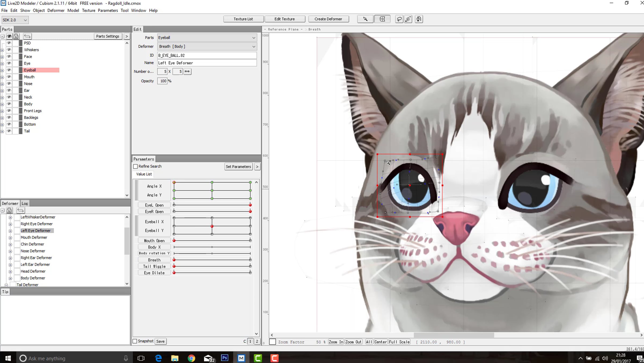
Task: Open the Parameters menu
Action: 108,10
